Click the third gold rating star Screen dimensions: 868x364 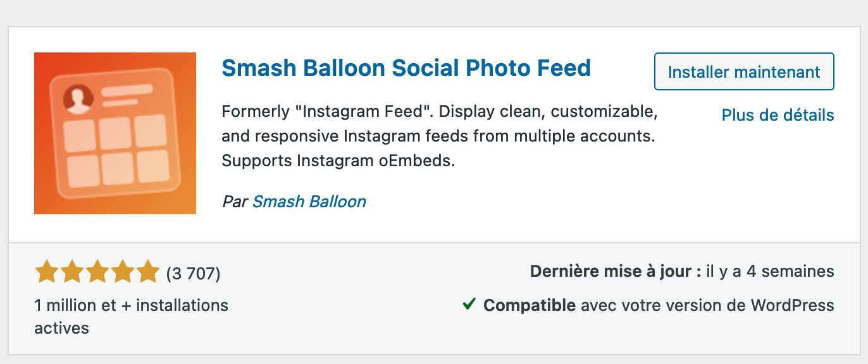[x=97, y=273]
